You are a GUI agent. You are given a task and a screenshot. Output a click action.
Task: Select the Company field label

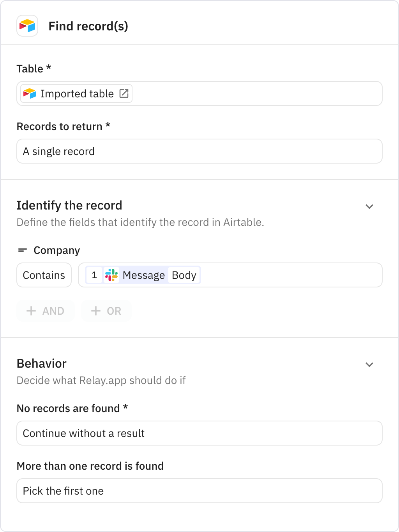[57, 250]
